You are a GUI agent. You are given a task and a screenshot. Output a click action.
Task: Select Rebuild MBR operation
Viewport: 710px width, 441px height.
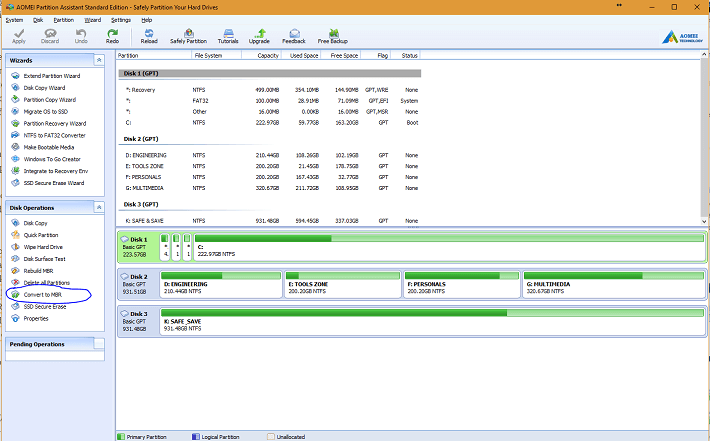coord(38,271)
